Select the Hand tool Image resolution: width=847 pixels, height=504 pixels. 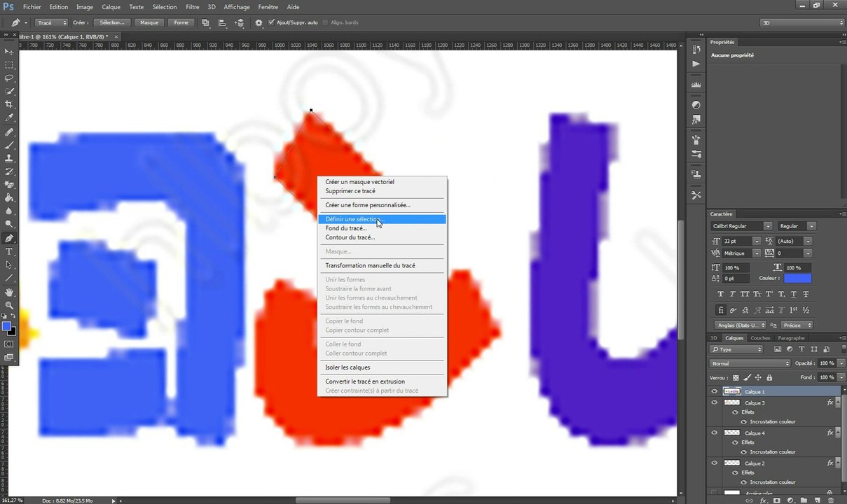(x=9, y=292)
